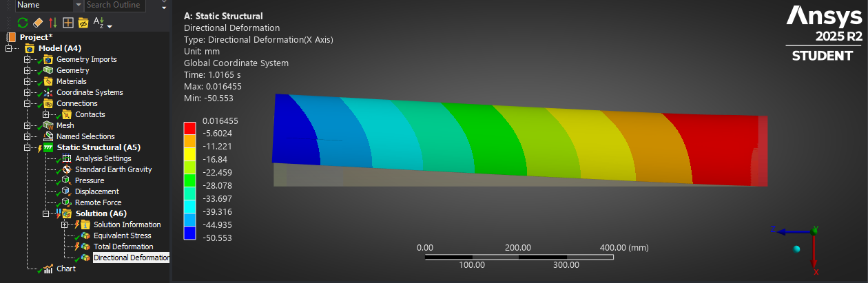Viewport: 868px width, 283px height.
Task: Click the eraser Clear filter icon
Action: (x=38, y=23)
